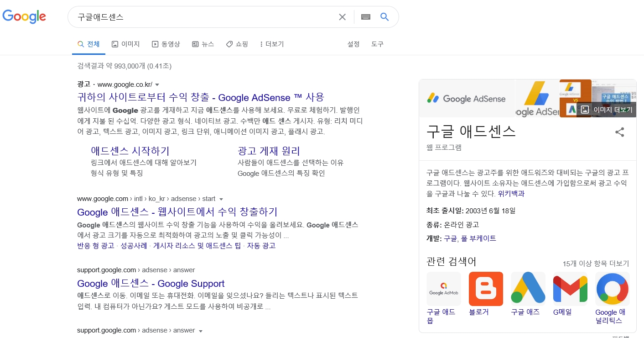Click 최초 출시일 2003년 6월 18일 text
The height and width of the screenshot is (338, 644).
[471, 211]
